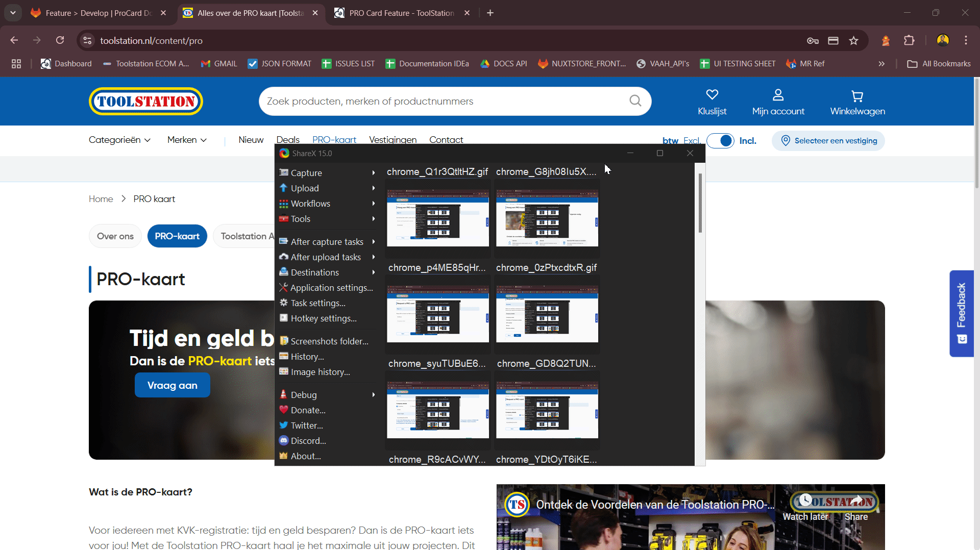
Task: Open ShareX Hotkey settings
Action: 323,318
